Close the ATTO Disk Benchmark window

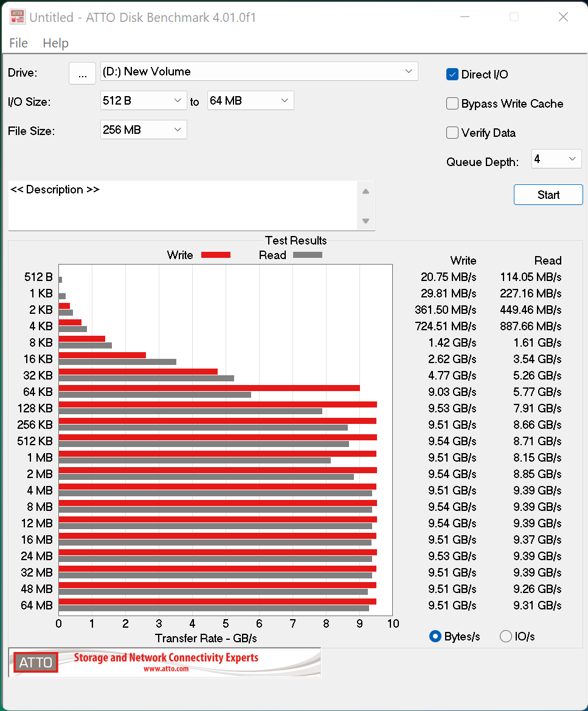[x=563, y=17]
